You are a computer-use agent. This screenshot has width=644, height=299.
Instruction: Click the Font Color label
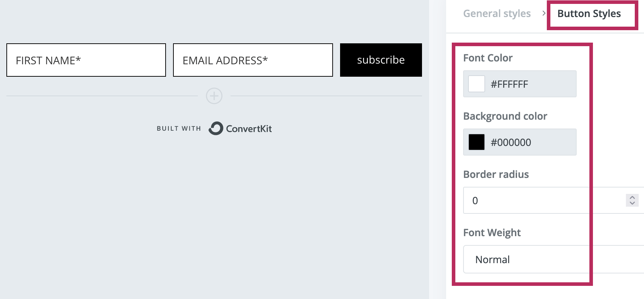[x=488, y=58]
